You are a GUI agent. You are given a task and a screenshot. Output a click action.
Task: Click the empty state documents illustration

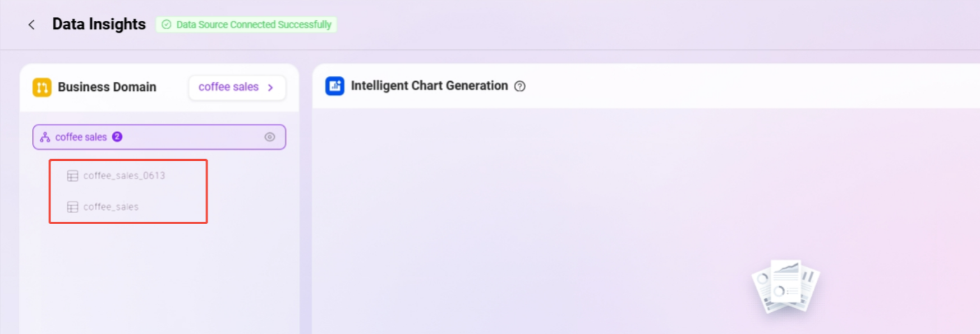[785, 286]
